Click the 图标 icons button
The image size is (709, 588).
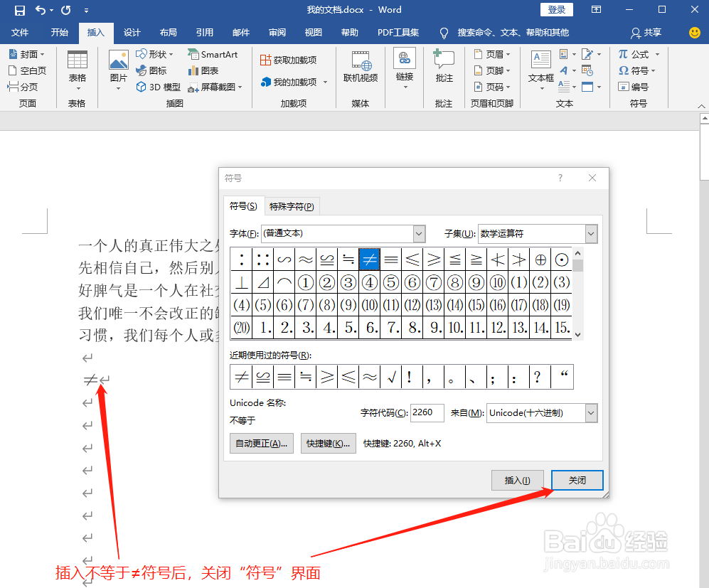pyautogui.click(x=151, y=70)
